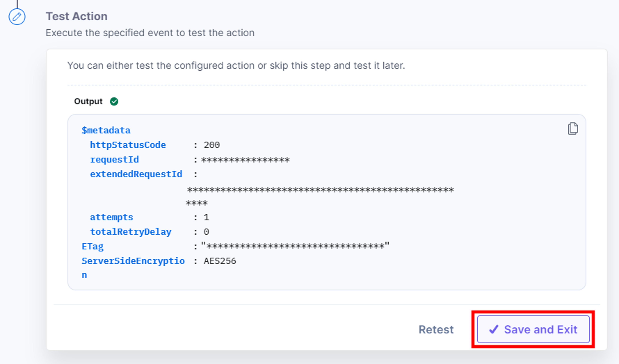Click the $metadata key in the output
The height and width of the screenshot is (364, 619).
[x=106, y=130]
